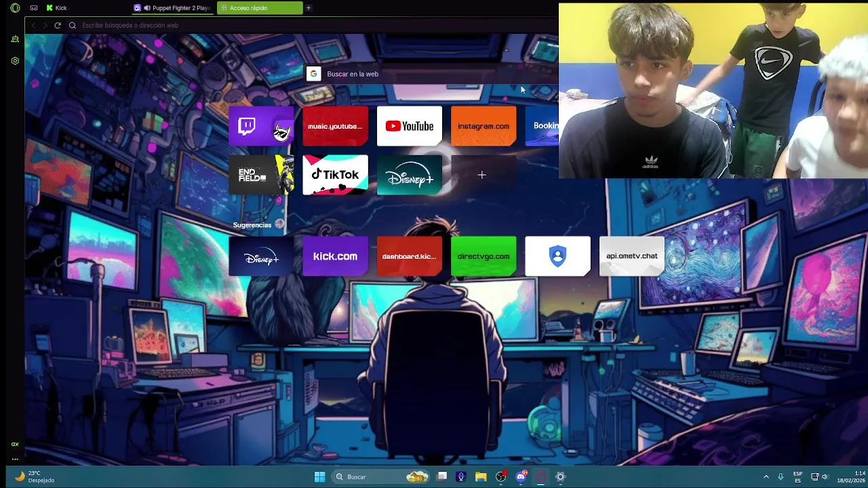868x488 pixels.
Task: Open the Opera GX main menu logo
Action: [x=15, y=8]
